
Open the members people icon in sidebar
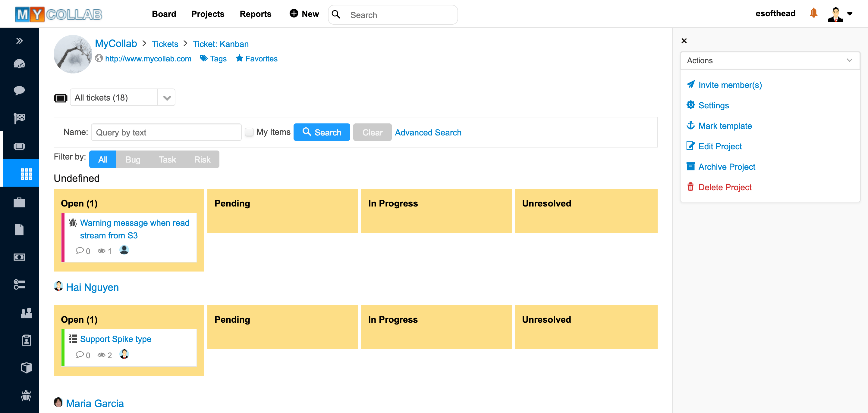pos(26,313)
